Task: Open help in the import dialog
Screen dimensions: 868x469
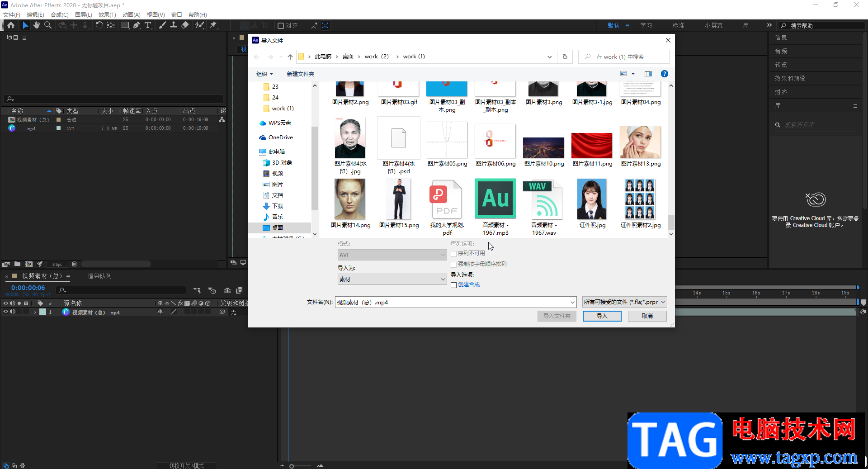Action: click(665, 74)
